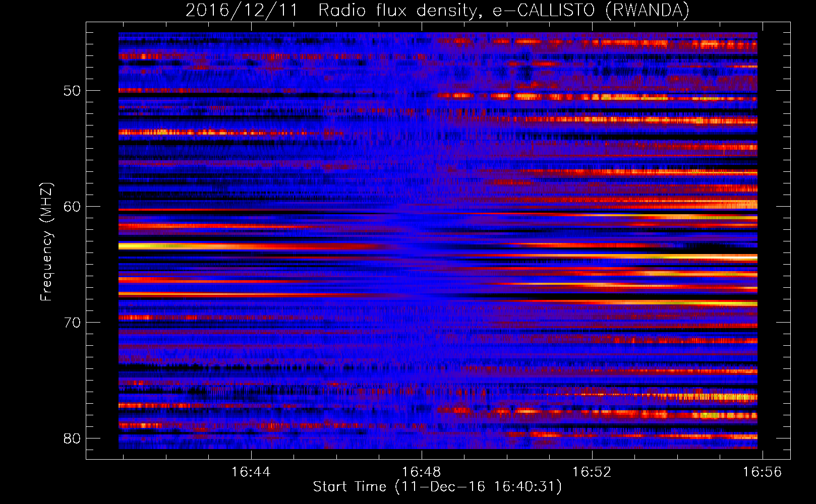816x504 pixels.
Task: Click the x-axis label "Start Time (11-Dec-16 16:40:31)"
Action: [437, 487]
